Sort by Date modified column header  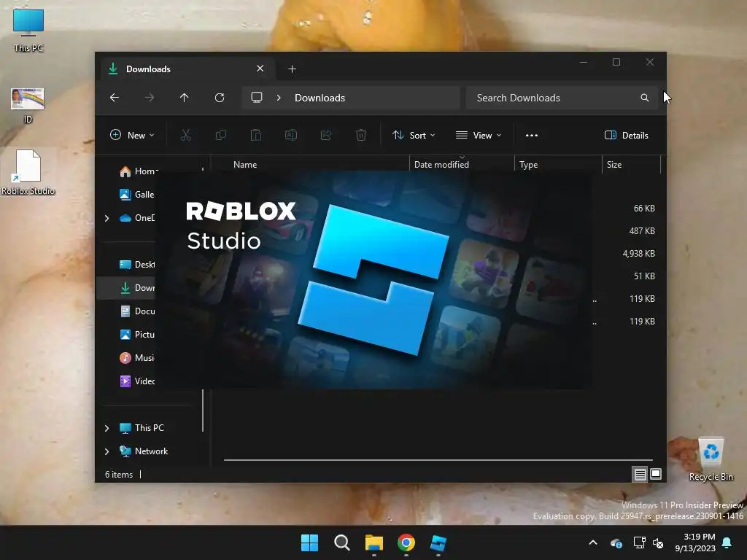pyautogui.click(x=462, y=164)
